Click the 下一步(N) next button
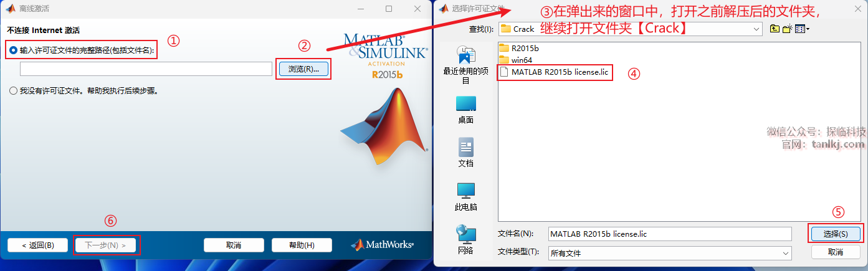The width and height of the screenshot is (868, 271). (x=105, y=245)
